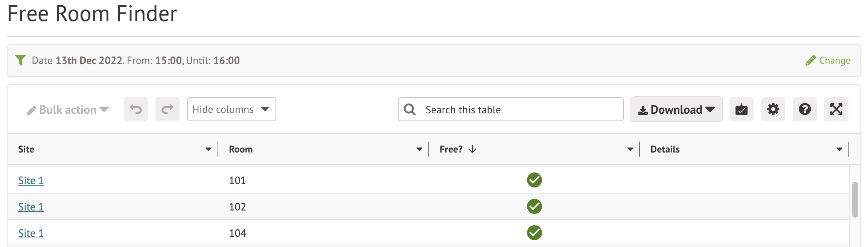Click the green tick for room 101
The image size is (868, 247).
534,180
